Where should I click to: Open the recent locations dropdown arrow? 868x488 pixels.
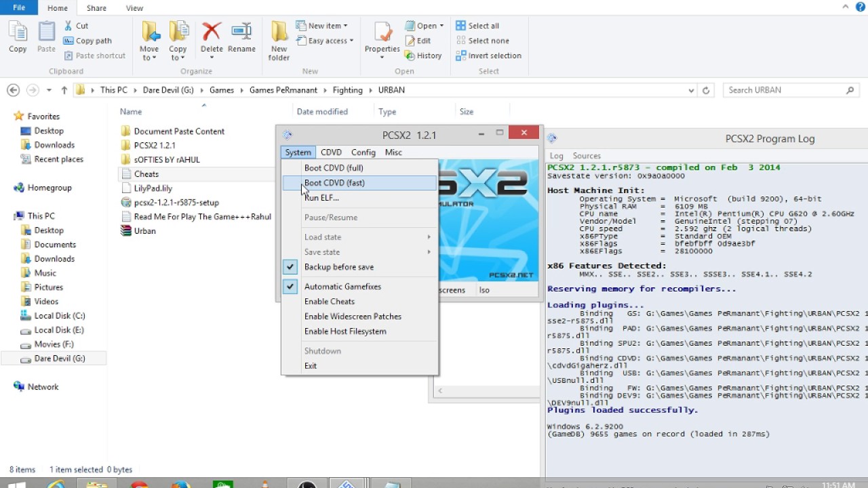49,90
